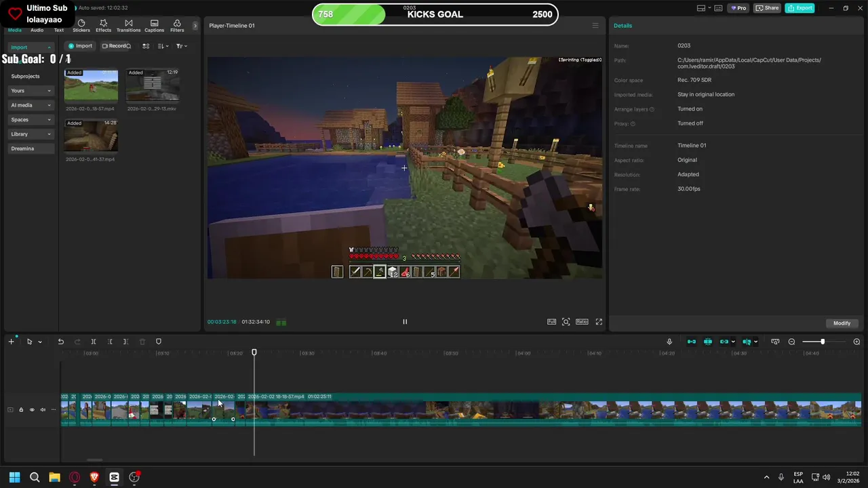The image size is (868, 488).
Task: Toggle clip linkage
Action: (x=724, y=342)
